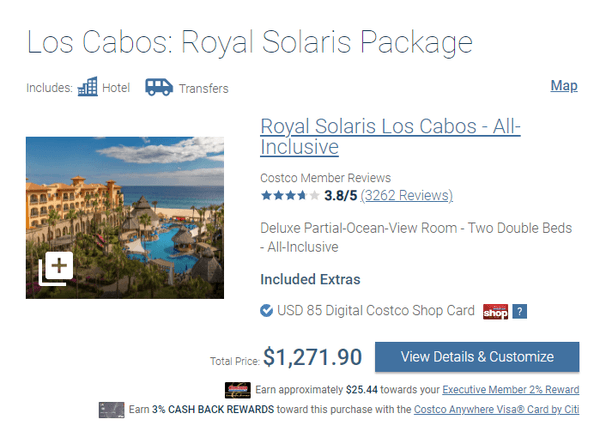Open Royal Solaris Los Cabos All-Inclusive link

(390, 137)
